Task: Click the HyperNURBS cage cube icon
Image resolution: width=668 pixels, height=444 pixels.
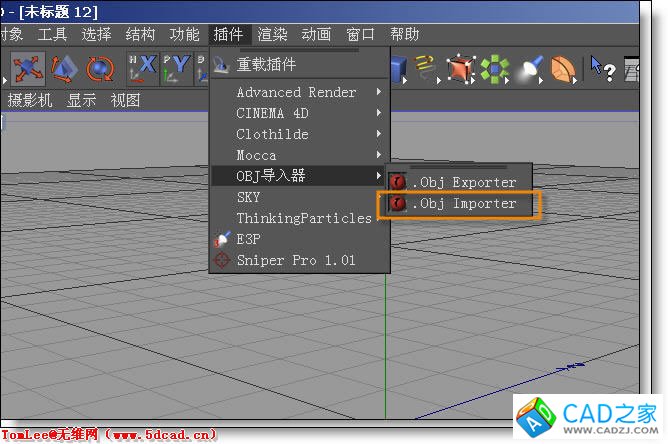Action: [x=461, y=69]
